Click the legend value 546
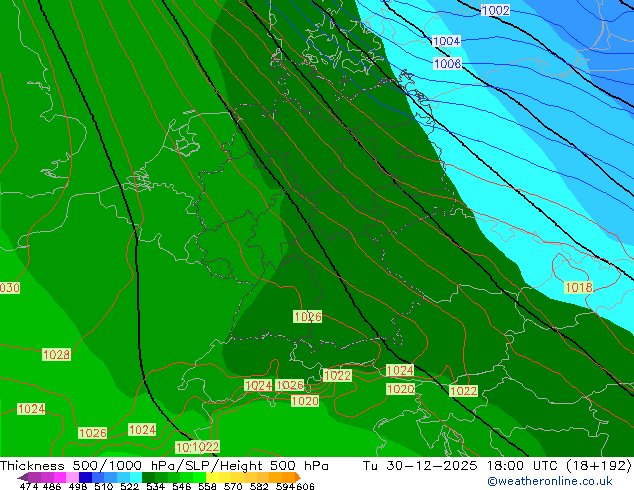The height and width of the screenshot is (490, 634). (182, 486)
